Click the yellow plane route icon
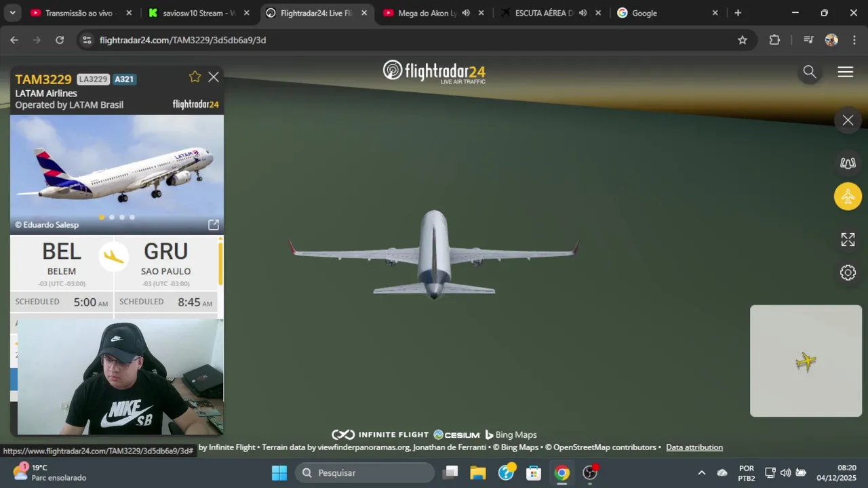Image resolution: width=868 pixels, height=488 pixels. [114, 256]
